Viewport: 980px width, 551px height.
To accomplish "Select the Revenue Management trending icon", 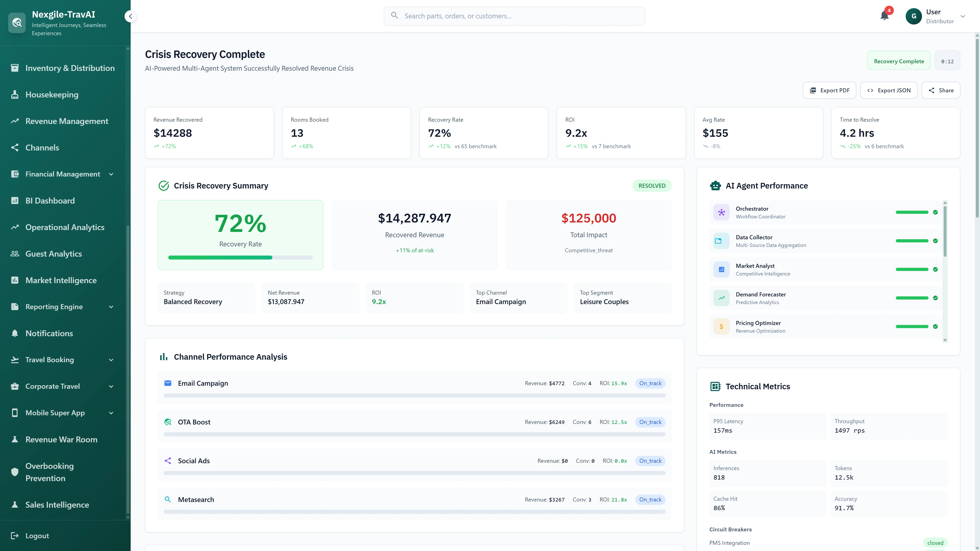I will coord(15,121).
